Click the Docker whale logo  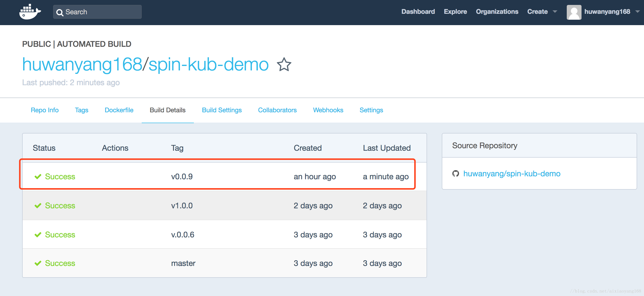point(30,12)
